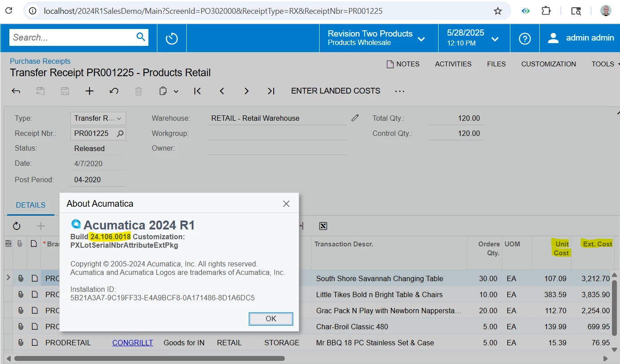Select the 3,835.90 Ext. Cost cell
Screen dimensions: 620x364
tap(595, 294)
